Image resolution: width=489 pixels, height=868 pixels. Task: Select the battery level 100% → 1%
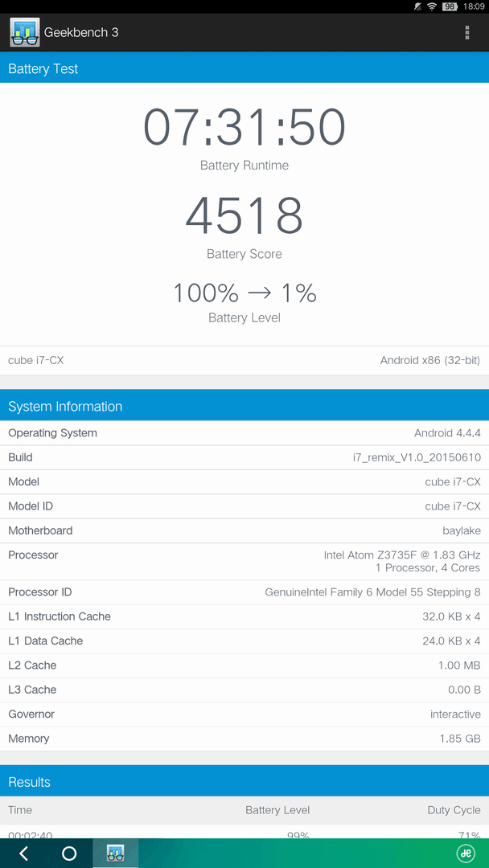pyautogui.click(x=244, y=293)
